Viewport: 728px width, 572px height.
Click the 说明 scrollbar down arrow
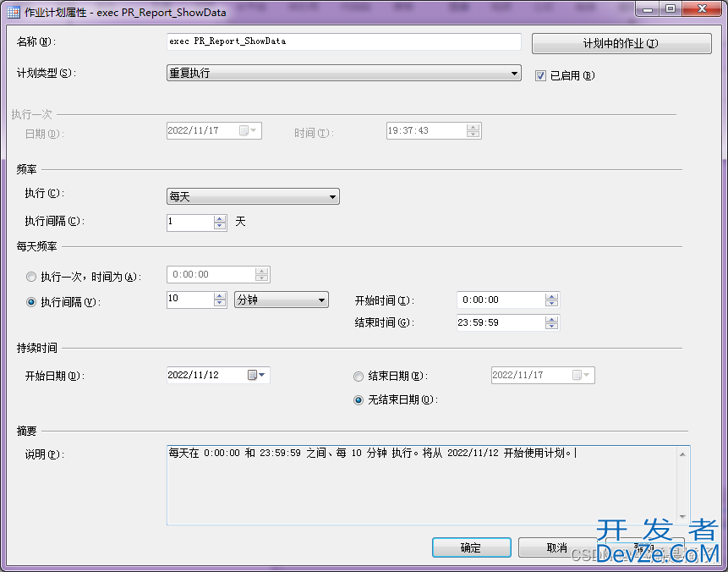[682, 517]
